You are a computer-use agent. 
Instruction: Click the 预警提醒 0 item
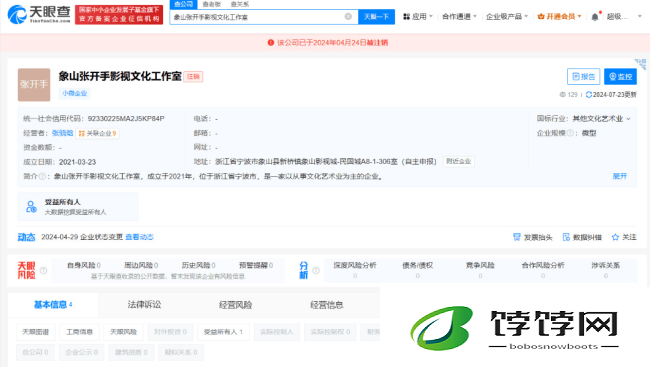pos(256,265)
